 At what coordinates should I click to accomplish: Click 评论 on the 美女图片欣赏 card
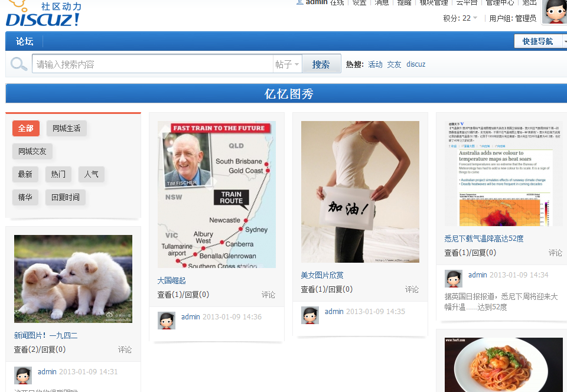pos(412,289)
